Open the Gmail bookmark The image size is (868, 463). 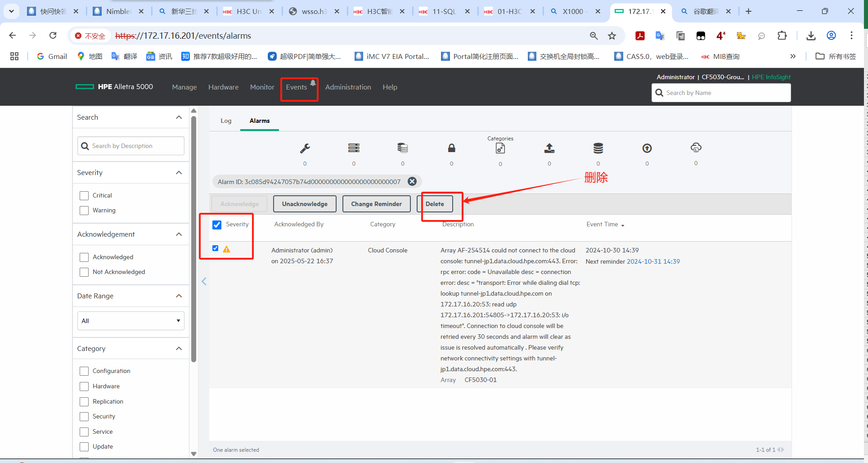(x=52, y=56)
